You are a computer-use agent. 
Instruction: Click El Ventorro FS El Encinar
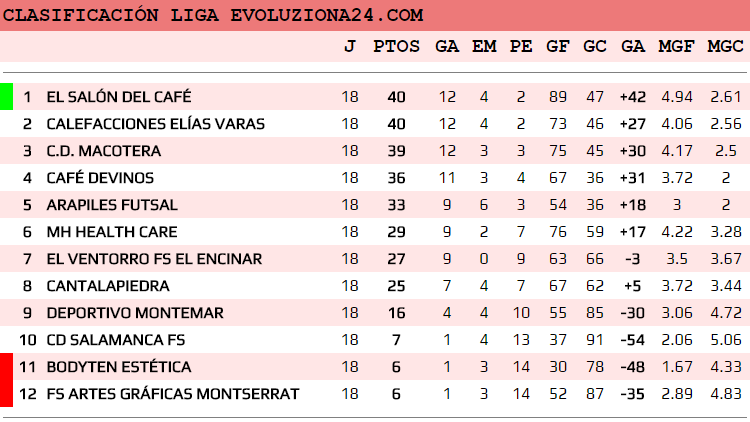click(x=154, y=259)
